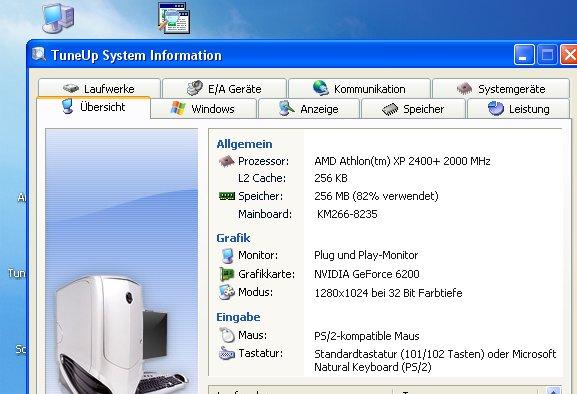
Task: Click the Tastatur keyboard icon
Action: pyautogui.click(x=227, y=354)
